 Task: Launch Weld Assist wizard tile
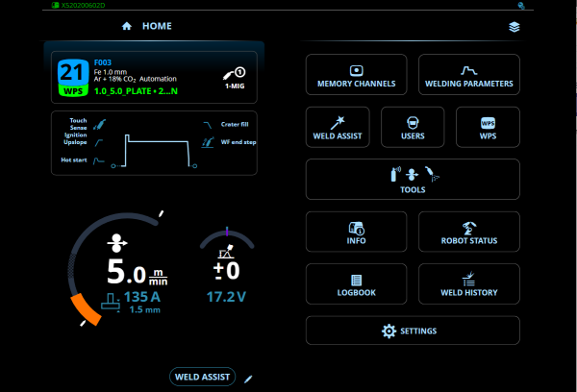337,130
